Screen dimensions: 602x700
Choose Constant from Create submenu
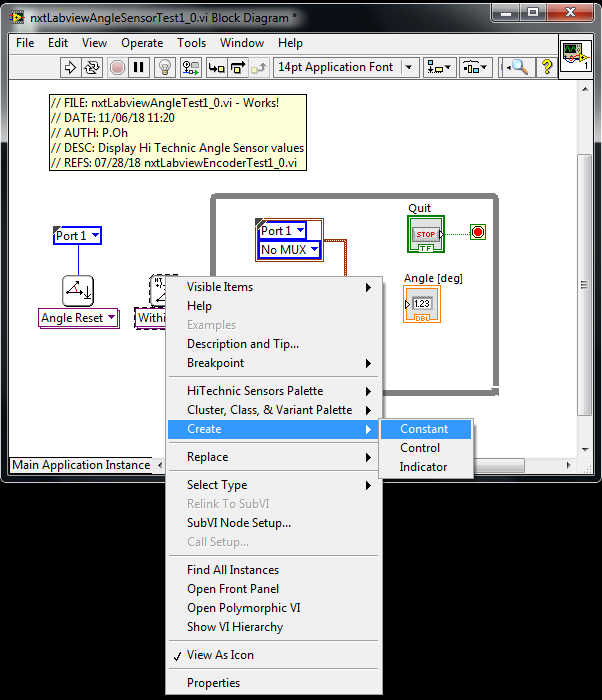tap(426, 429)
